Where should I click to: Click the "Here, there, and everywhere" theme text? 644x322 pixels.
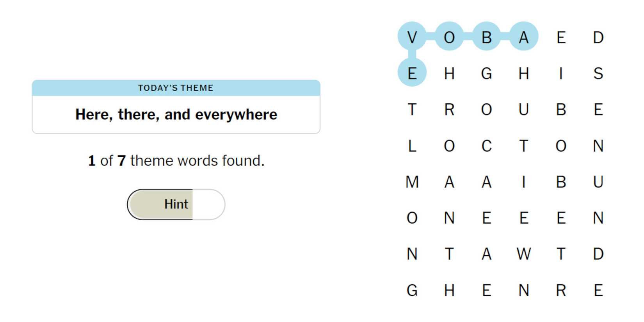click(176, 114)
